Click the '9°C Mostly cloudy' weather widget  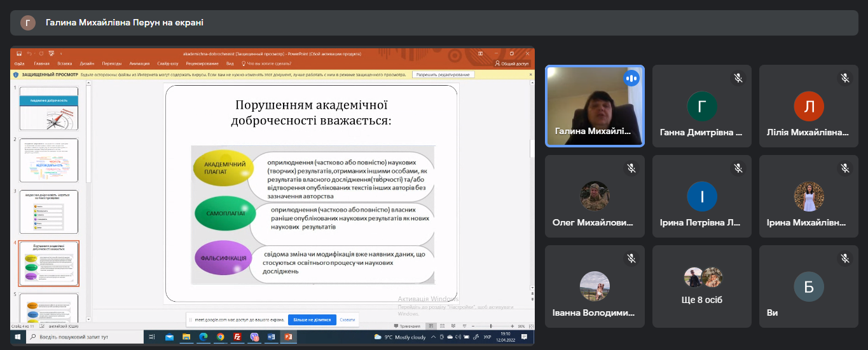[400, 337]
